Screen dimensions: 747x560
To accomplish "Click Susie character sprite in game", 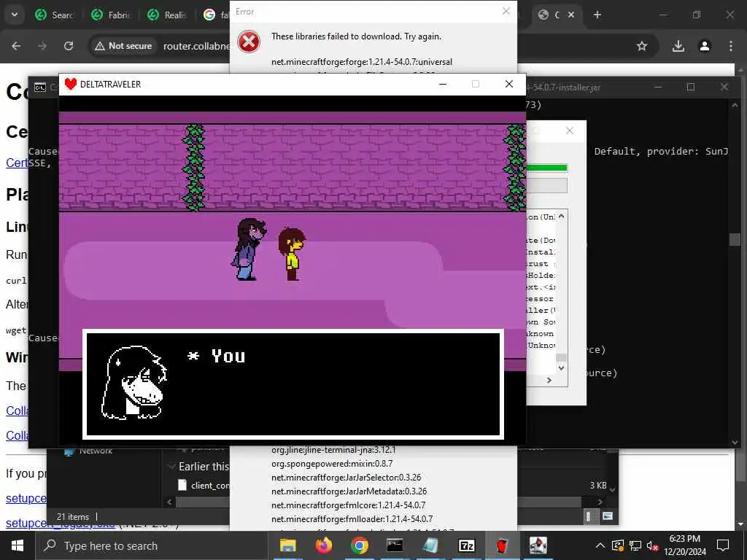I will [x=249, y=249].
